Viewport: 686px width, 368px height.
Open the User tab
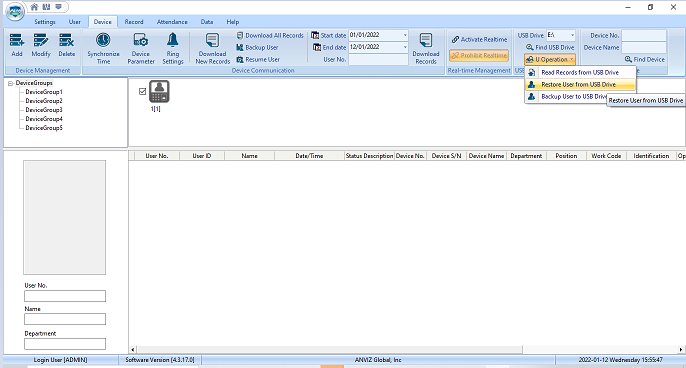(74, 22)
